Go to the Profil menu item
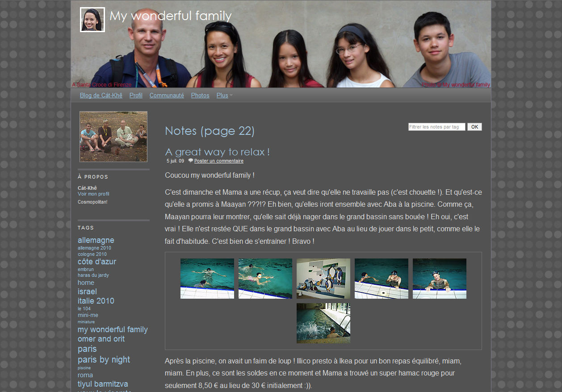This screenshot has height=392, width=562. pos(136,96)
